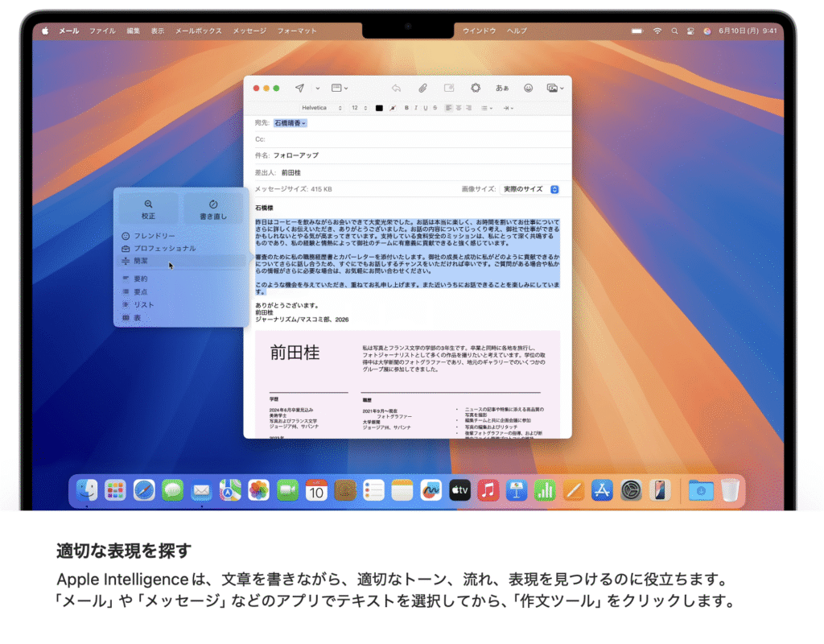Click the 書き直し rewrite button

[212, 209]
